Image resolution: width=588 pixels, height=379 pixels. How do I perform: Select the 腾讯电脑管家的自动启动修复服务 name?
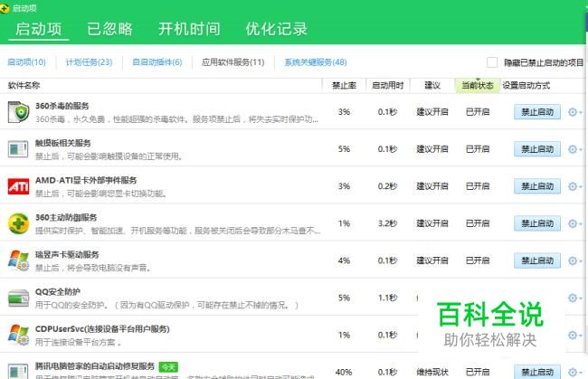pos(95,365)
